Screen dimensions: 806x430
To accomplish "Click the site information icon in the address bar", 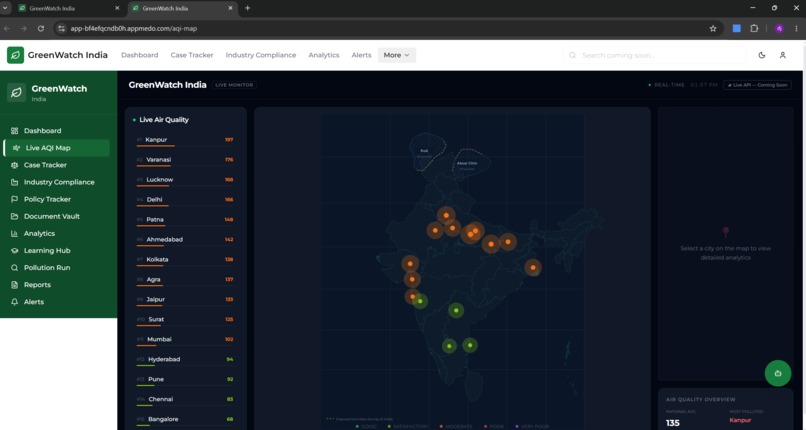I will (61, 29).
